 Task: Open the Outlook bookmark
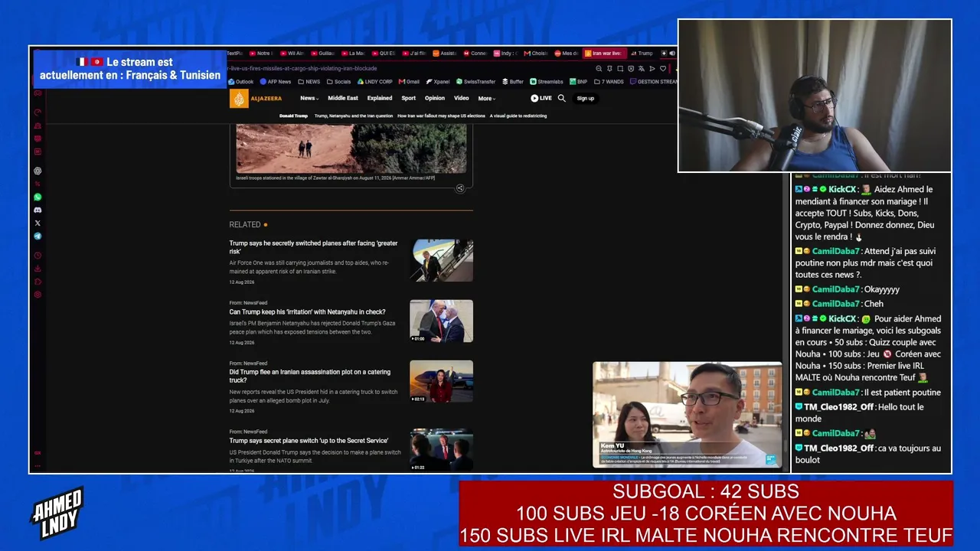240,82
